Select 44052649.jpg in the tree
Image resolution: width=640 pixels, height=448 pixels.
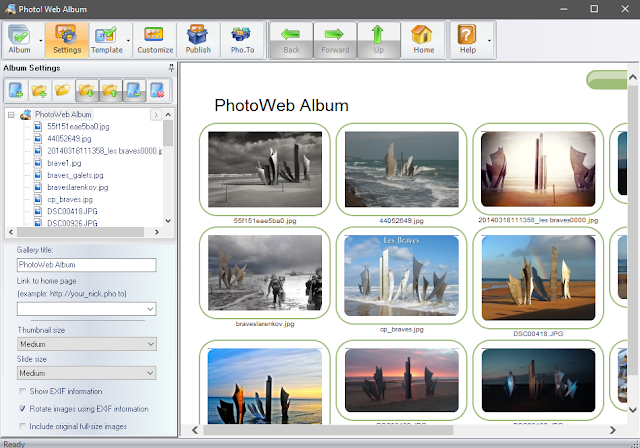click(69, 139)
